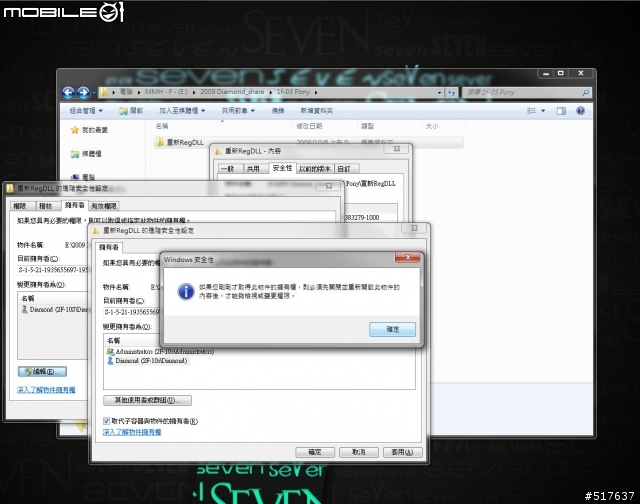
Task: Close the Windows 安全性 dialog
Action: 407,257
